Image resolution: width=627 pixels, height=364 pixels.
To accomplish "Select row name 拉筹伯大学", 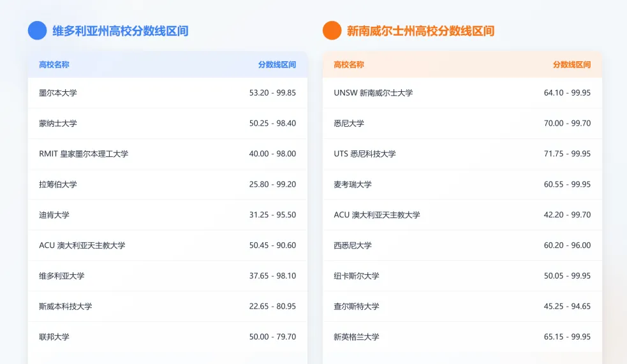I will click(x=58, y=185).
